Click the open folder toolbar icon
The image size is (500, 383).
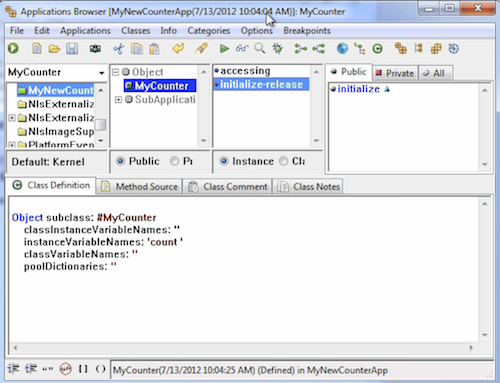click(x=54, y=49)
